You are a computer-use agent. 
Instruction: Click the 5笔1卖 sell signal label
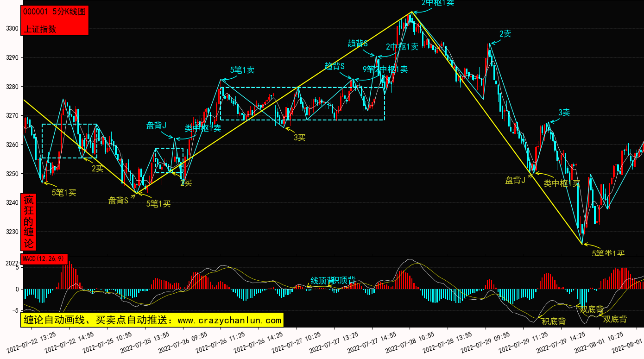(242, 70)
